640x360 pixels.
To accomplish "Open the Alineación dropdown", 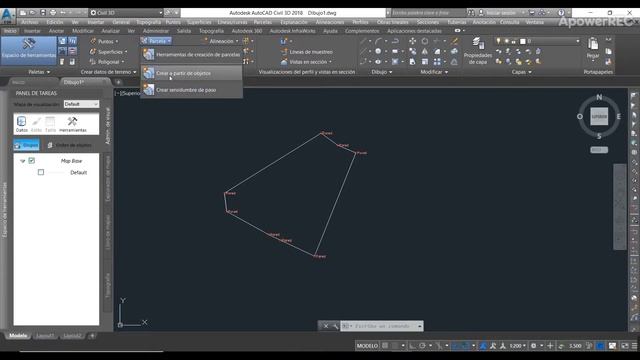I will click(x=220, y=41).
